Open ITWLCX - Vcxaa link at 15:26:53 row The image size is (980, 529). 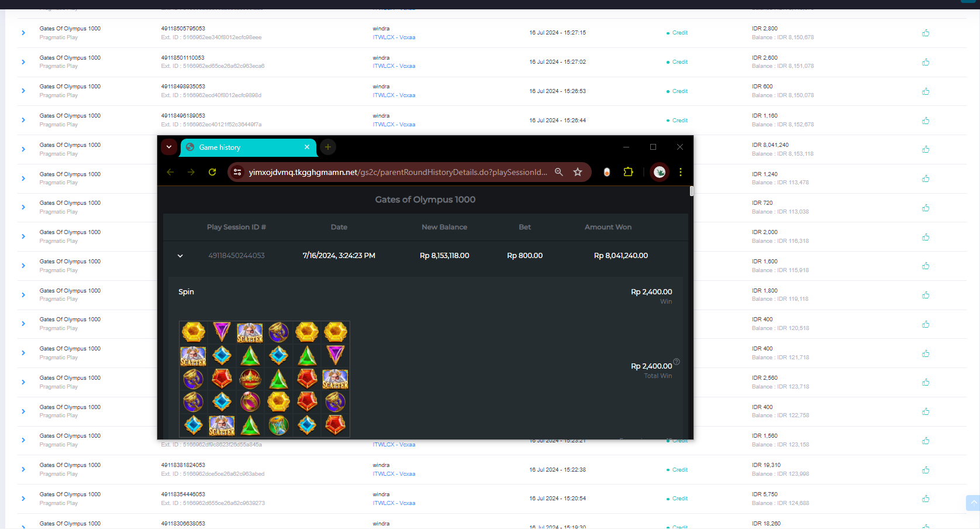(x=394, y=95)
